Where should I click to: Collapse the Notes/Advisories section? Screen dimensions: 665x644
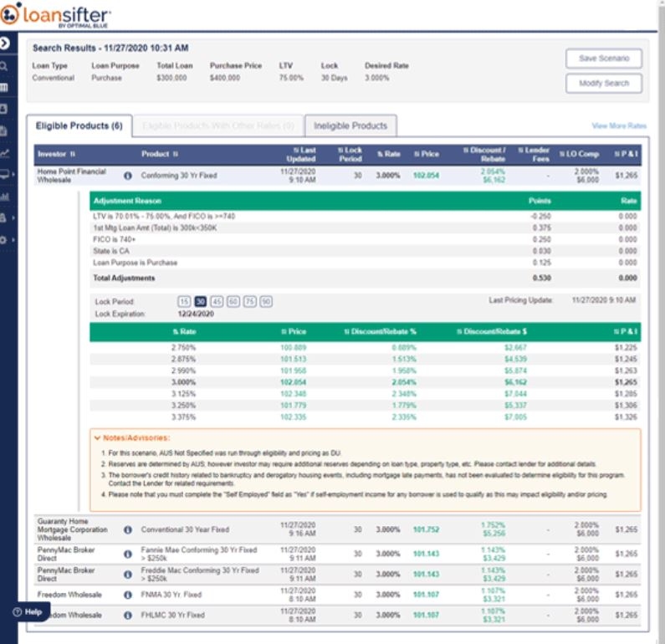[132, 438]
